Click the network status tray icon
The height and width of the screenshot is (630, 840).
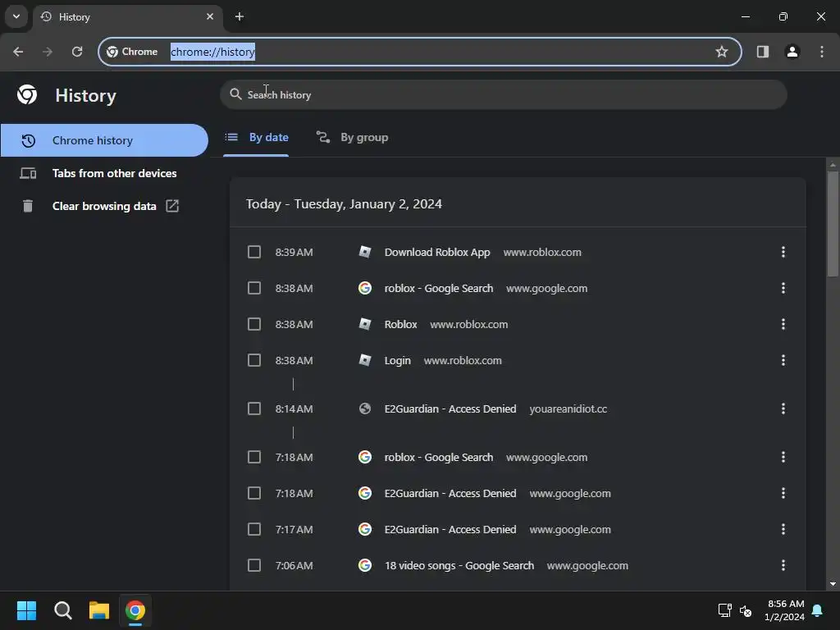(x=724, y=610)
